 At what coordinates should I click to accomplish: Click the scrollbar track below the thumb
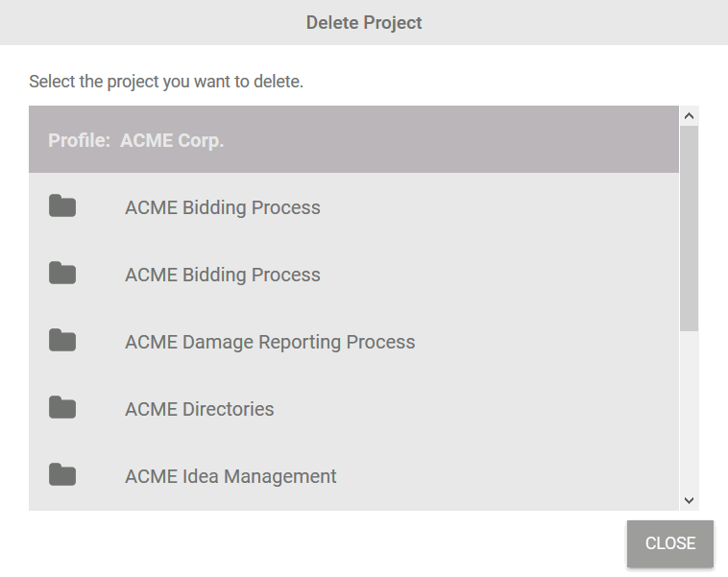pyautogui.click(x=689, y=413)
